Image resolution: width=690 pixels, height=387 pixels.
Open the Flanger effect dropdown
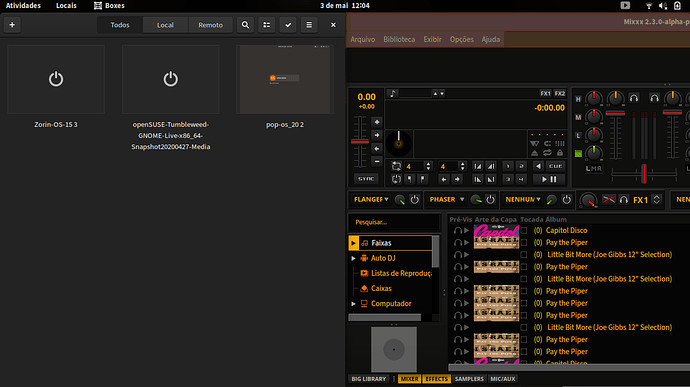[x=371, y=199]
